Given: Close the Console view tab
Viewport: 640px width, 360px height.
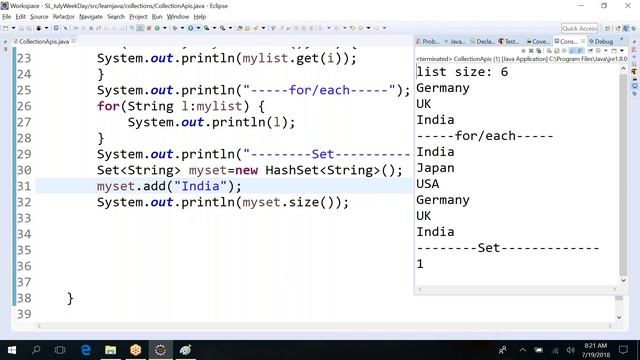Looking at the screenshot, I should [583, 41].
